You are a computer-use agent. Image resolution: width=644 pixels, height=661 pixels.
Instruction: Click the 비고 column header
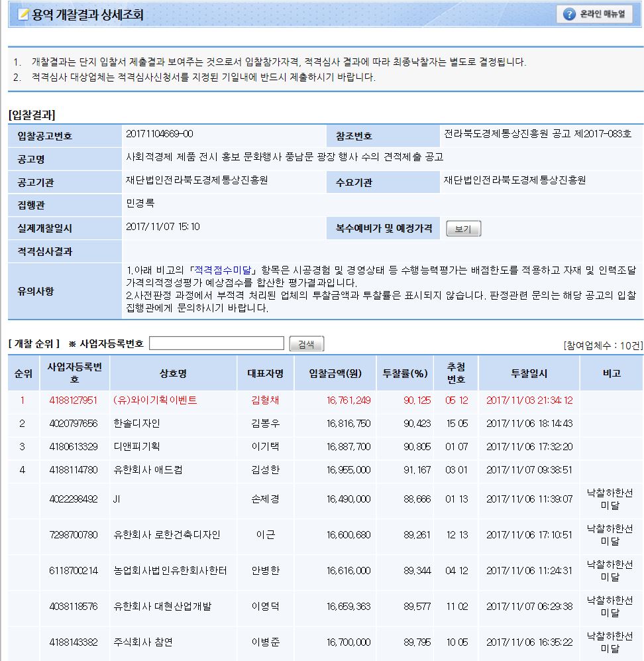pos(610,374)
